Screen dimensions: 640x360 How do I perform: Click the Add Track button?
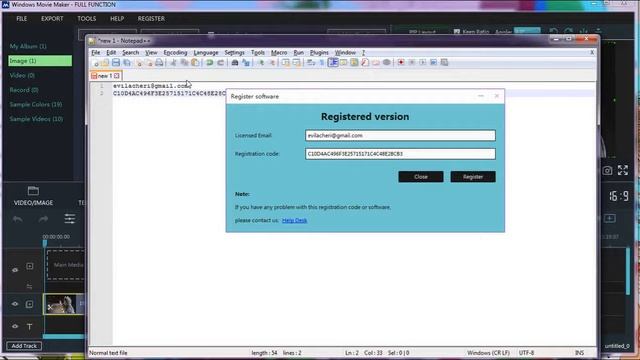click(24, 346)
